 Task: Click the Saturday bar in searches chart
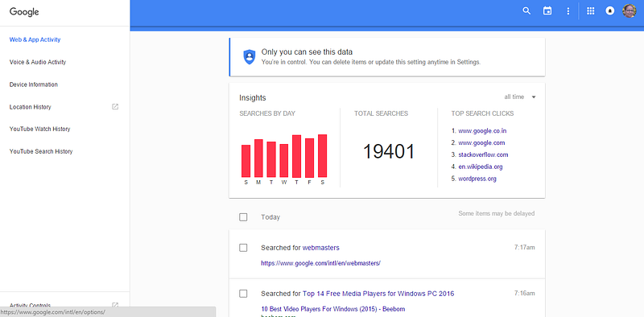pos(323,155)
